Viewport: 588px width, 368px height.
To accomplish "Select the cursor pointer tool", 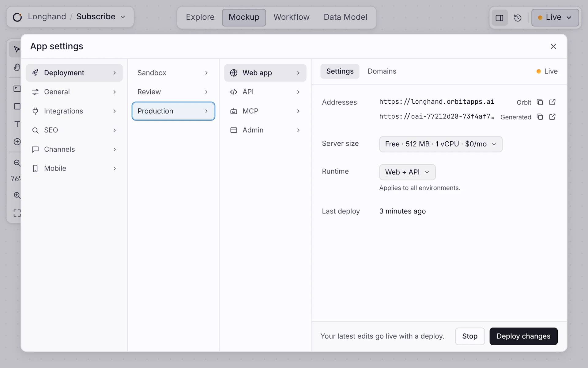I will click(x=17, y=49).
